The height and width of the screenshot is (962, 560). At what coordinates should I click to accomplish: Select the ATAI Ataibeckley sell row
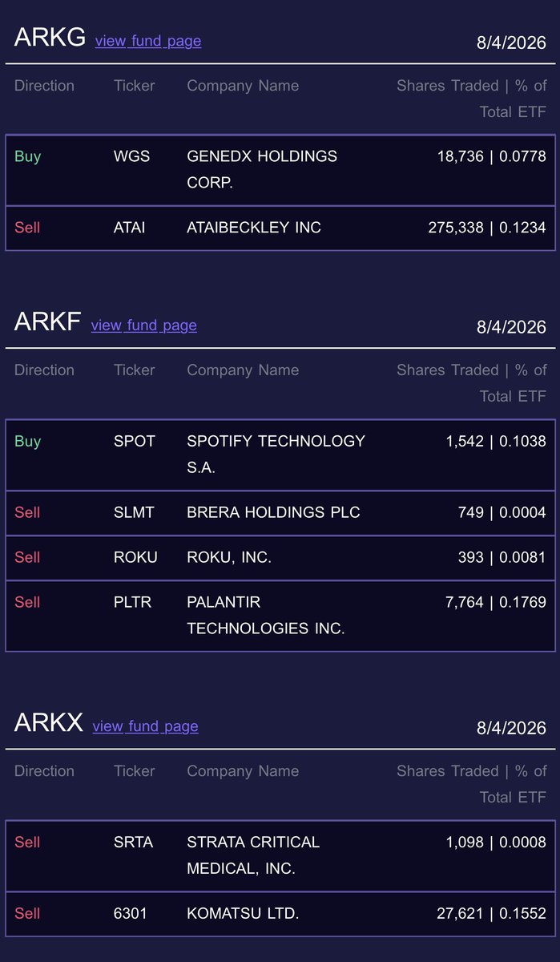[280, 228]
